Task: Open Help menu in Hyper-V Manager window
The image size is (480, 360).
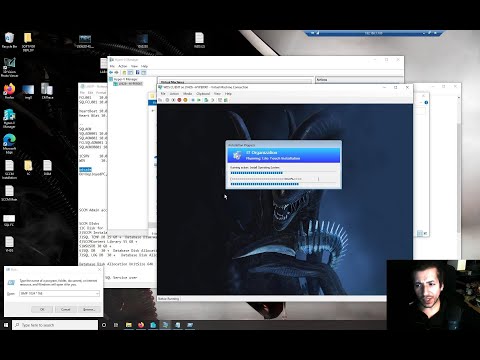Action: click(144, 66)
